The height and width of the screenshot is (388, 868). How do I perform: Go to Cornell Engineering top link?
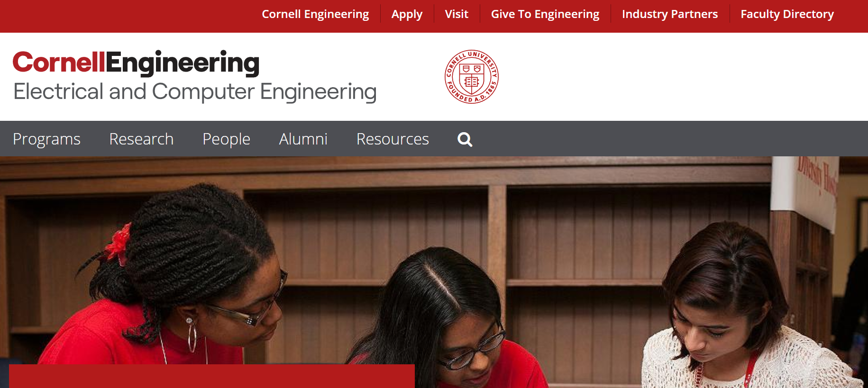tap(315, 14)
